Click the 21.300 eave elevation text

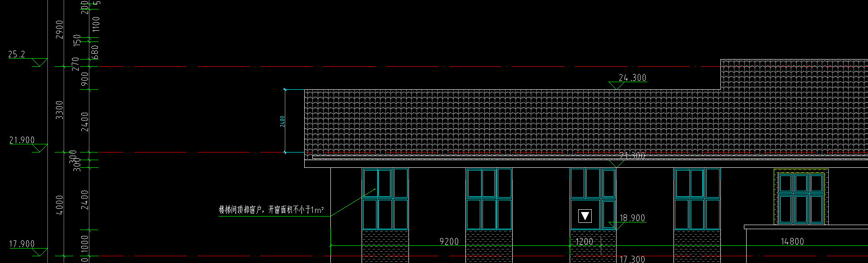(632, 155)
